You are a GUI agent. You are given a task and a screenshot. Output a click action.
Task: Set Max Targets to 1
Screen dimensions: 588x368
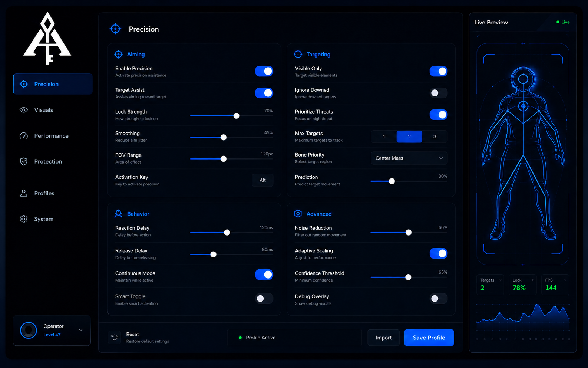tap(384, 137)
